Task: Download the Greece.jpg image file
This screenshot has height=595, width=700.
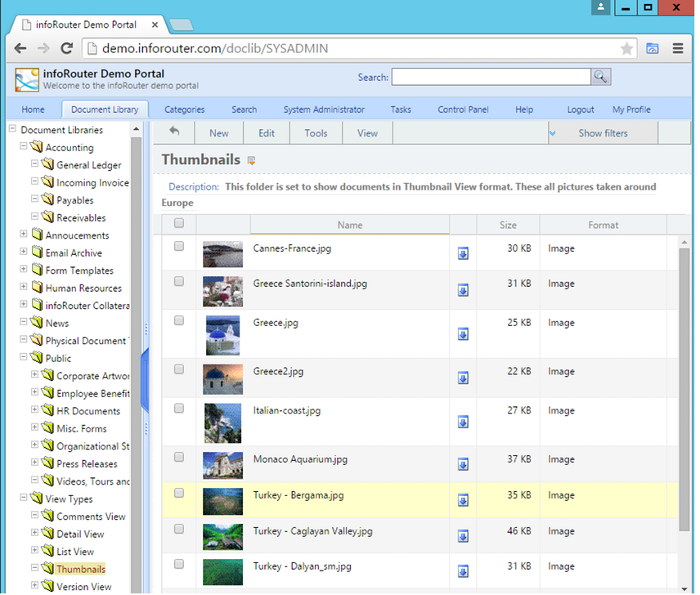Action: point(463,333)
